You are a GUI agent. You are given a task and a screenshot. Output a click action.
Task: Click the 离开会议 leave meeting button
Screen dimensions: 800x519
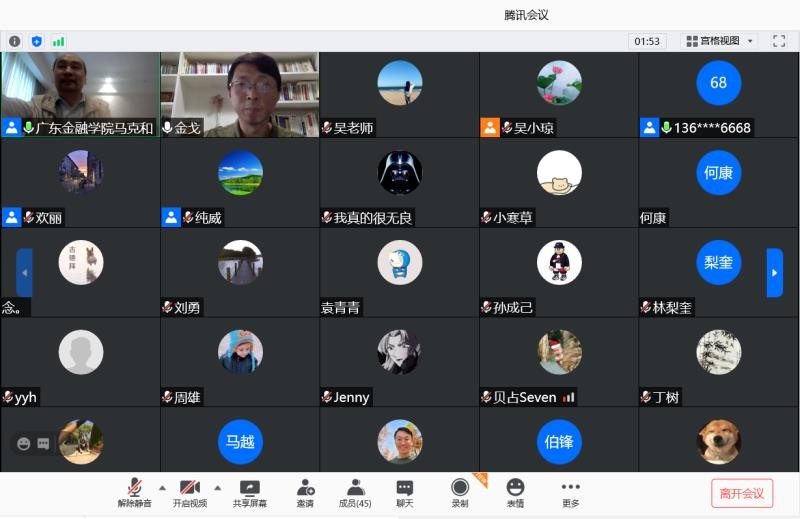741,493
